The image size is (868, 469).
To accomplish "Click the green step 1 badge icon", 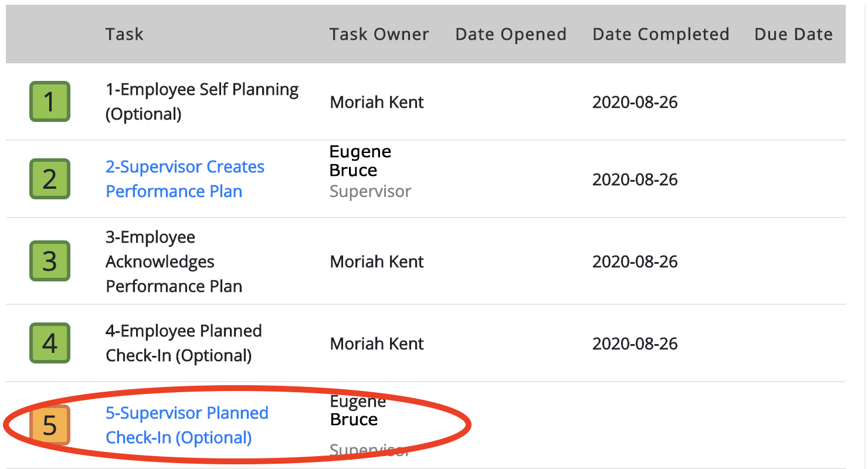I will tap(50, 102).
